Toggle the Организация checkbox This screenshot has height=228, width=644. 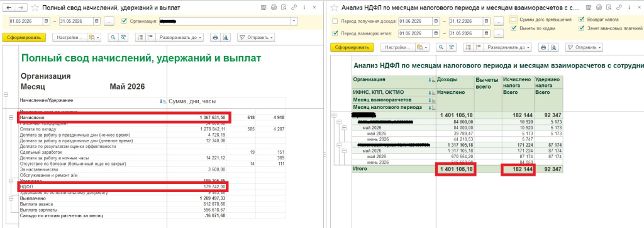coord(125,21)
